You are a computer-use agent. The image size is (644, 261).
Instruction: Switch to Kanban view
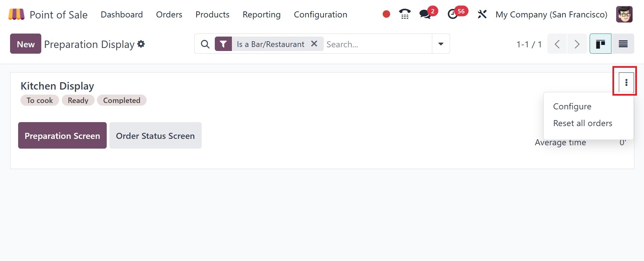[600, 44]
